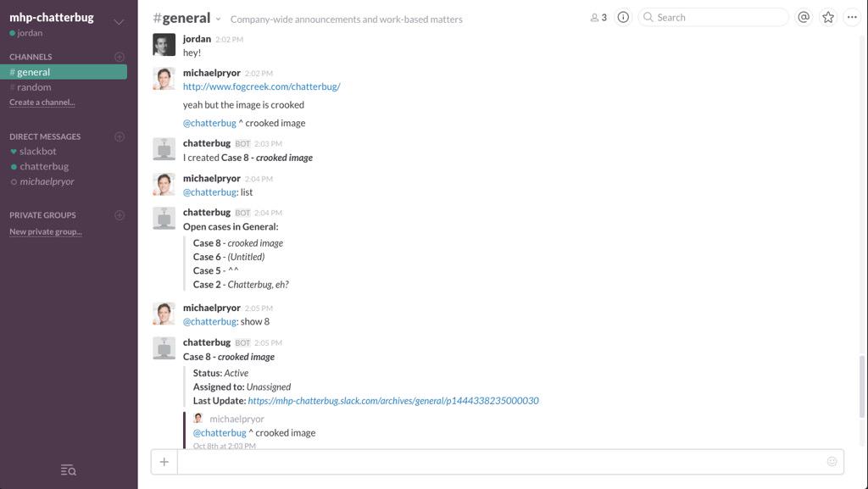Click chatterbug bot avatar on Case 8 created message
The height and width of the screenshot is (489, 868).
tap(164, 149)
